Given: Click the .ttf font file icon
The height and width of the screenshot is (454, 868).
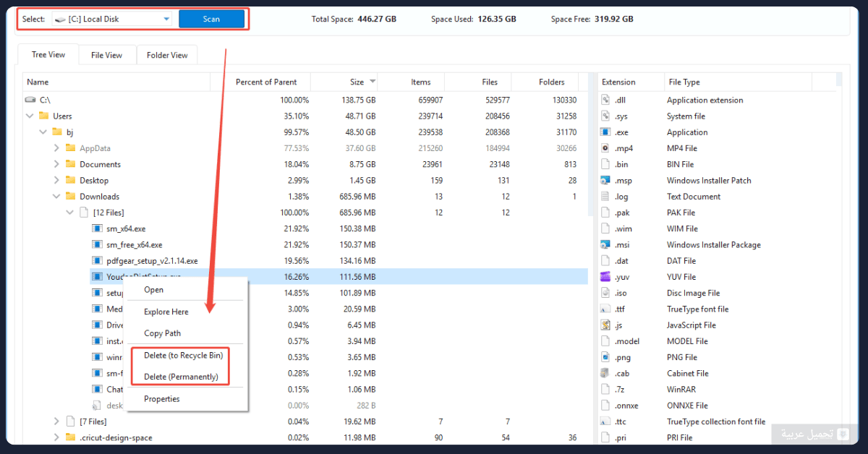Looking at the screenshot, I should (605, 309).
